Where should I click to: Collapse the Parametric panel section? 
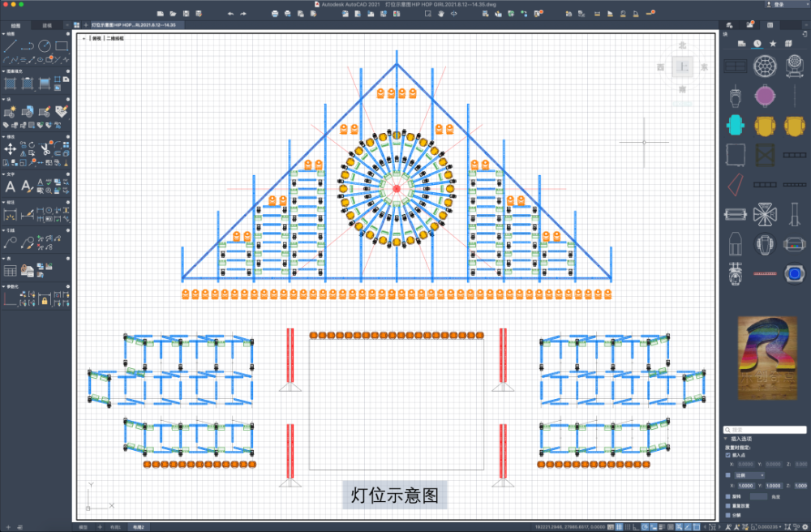click(3, 286)
